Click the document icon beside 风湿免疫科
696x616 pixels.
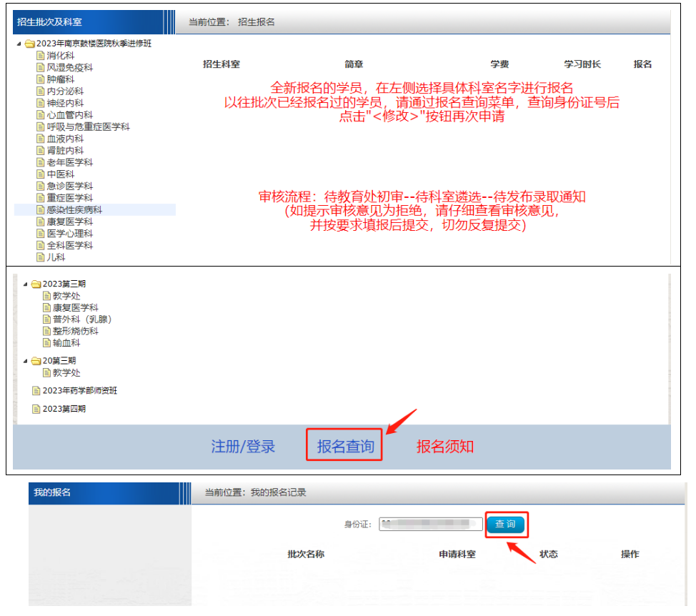pos(41,67)
